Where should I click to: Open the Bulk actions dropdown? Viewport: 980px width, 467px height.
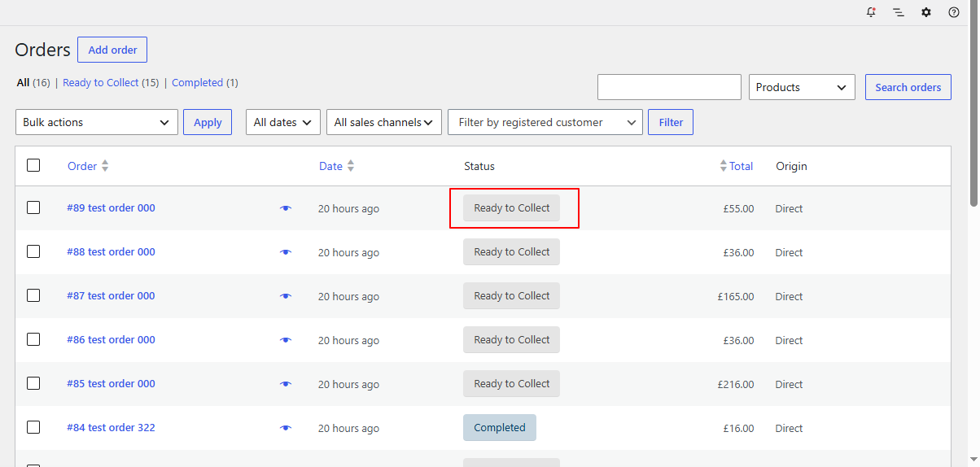click(x=97, y=122)
